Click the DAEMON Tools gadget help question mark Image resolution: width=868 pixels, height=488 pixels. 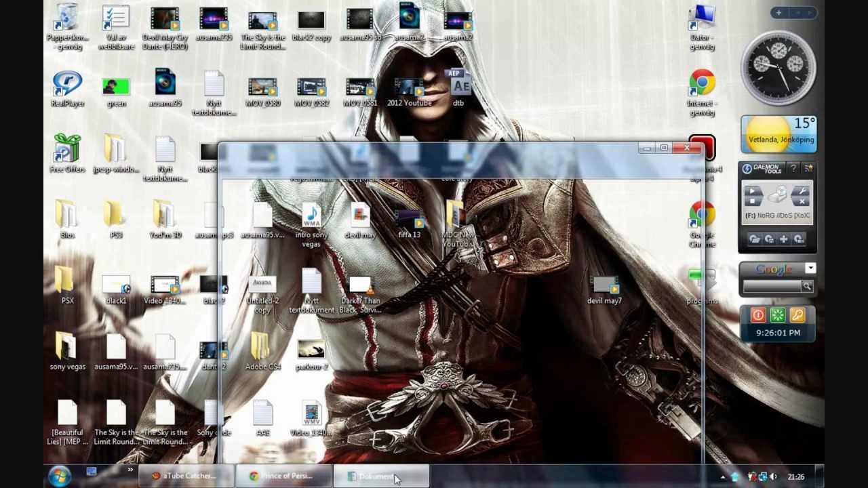(x=793, y=168)
